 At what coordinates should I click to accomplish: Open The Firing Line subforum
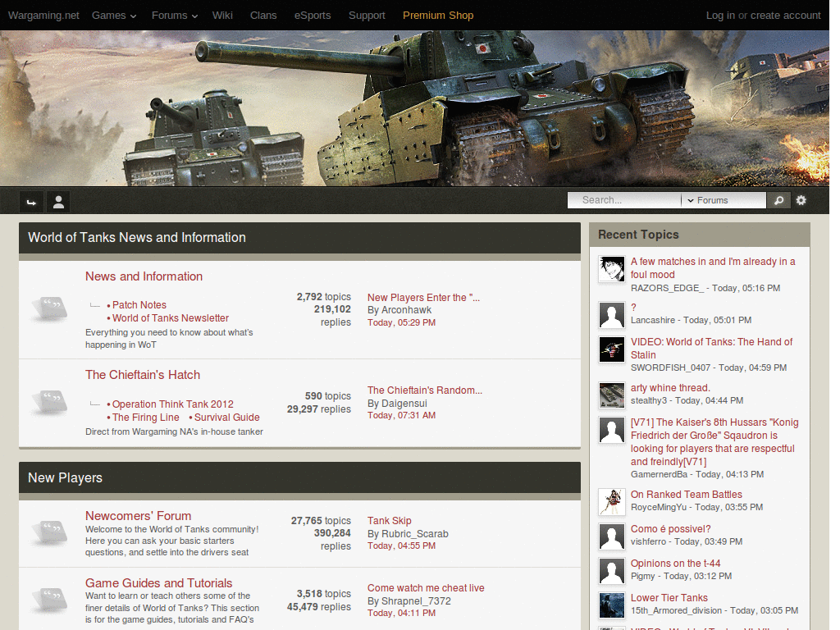pos(146,418)
